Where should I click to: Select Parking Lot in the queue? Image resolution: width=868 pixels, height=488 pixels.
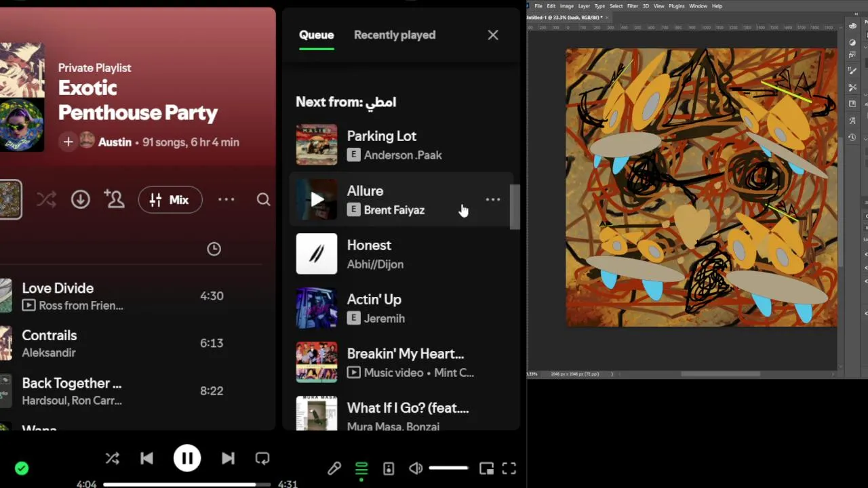tap(401, 145)
